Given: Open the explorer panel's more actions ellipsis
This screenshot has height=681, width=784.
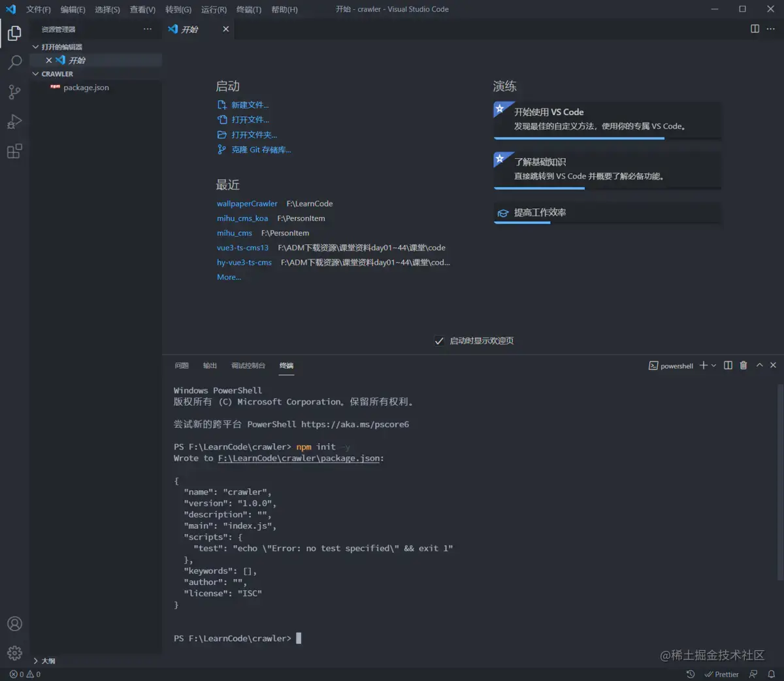Looking at the screenshot, I should tap(148, 29).
